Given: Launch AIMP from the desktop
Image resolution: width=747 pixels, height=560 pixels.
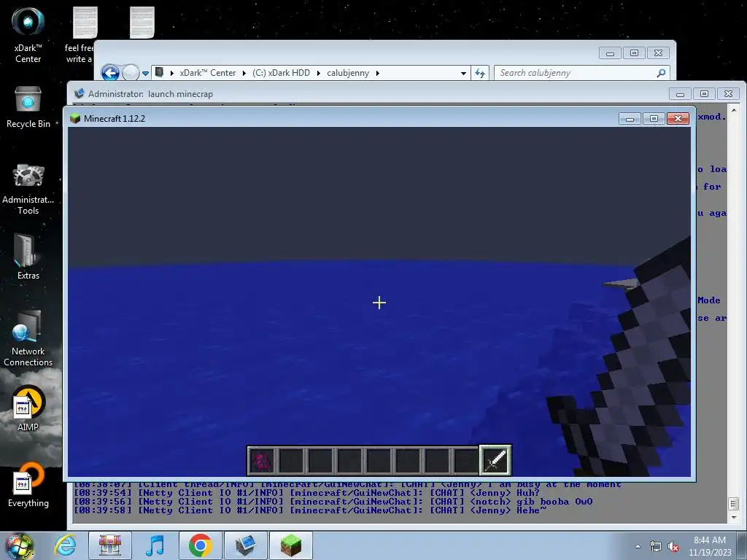Looking at the screenshot, I should point(28,408).
